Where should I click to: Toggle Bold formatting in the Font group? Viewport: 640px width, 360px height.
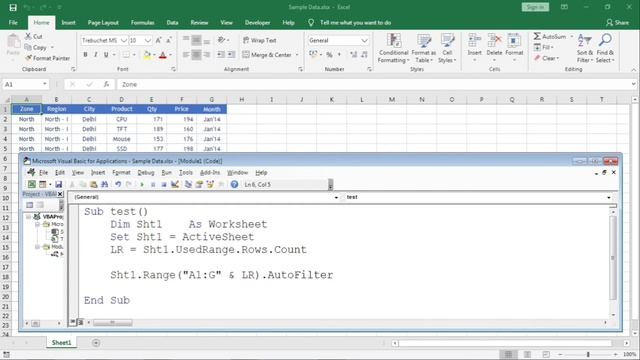coord(85,55)
